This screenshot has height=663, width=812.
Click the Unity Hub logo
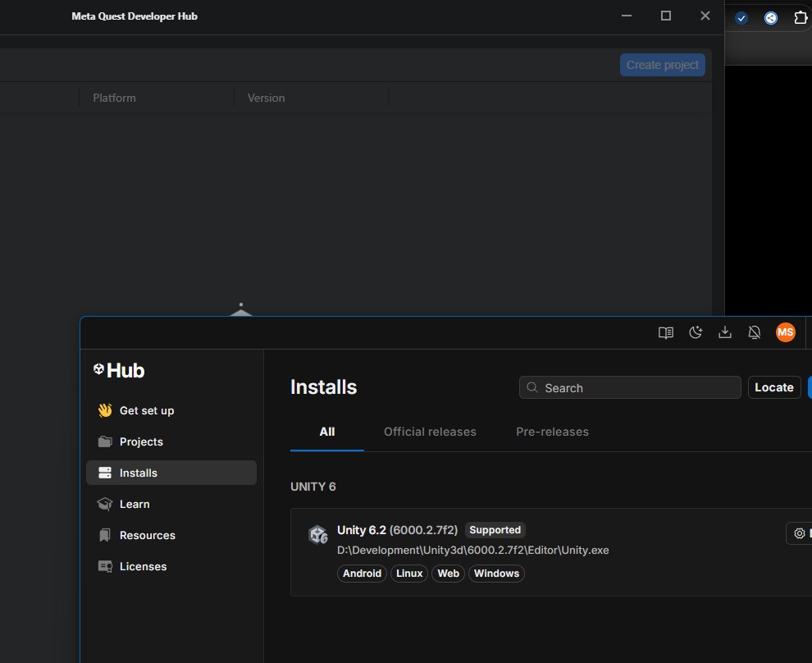point(119,370)
